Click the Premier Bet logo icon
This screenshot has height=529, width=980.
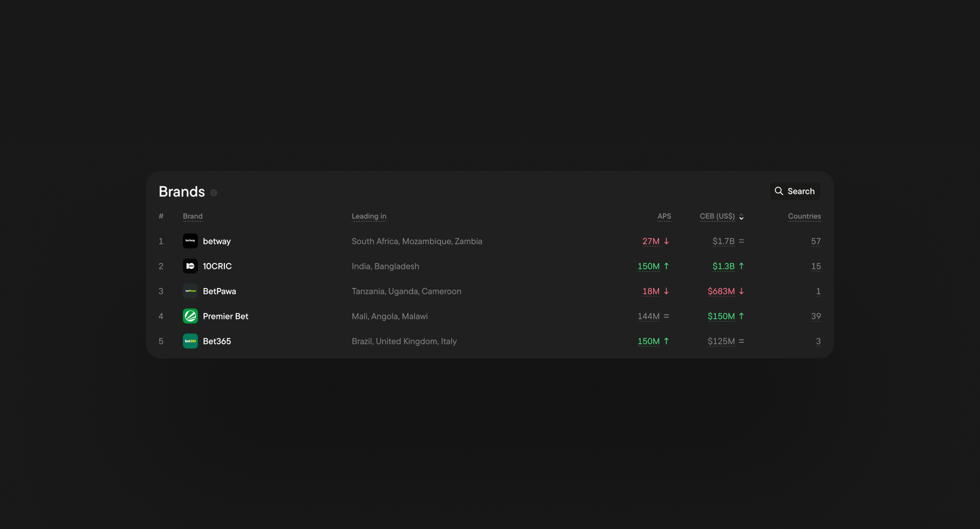click(190, 316)
